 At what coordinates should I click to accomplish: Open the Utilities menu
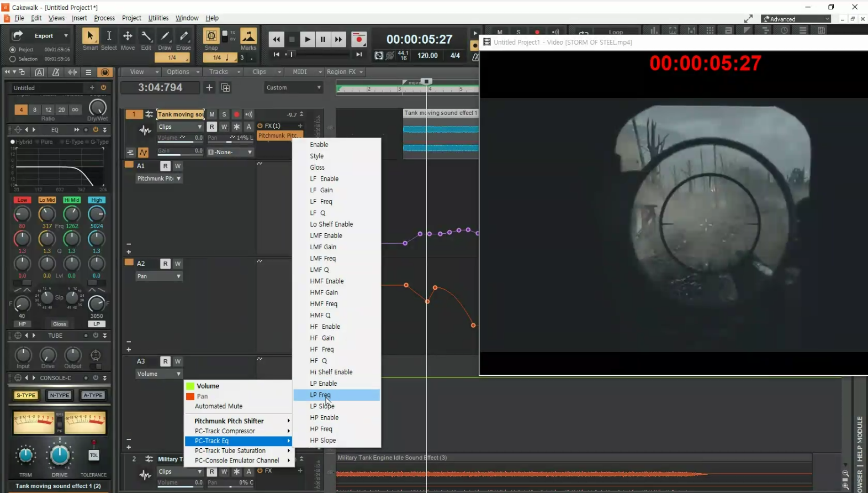click(x=158, y=18)
